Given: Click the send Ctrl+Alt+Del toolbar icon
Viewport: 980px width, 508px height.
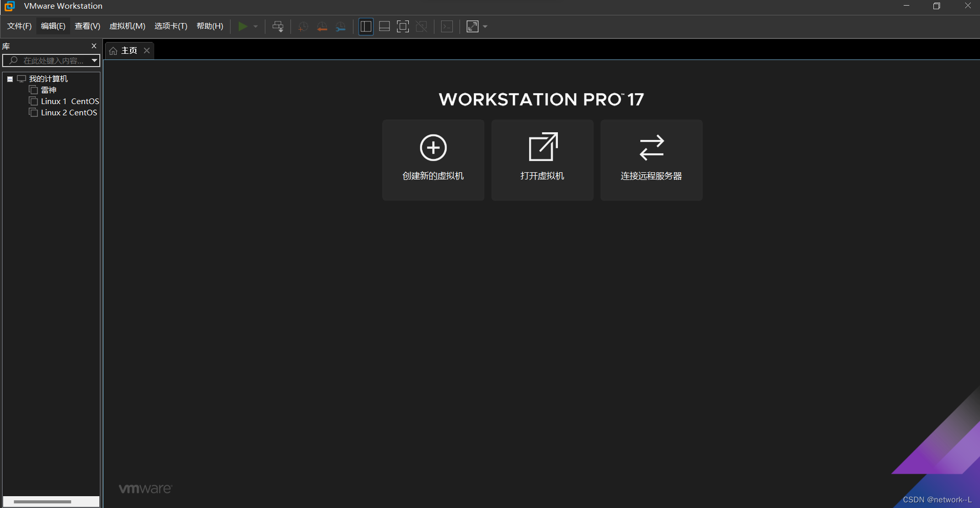Looking at the screenshot, I should (278, 27).
